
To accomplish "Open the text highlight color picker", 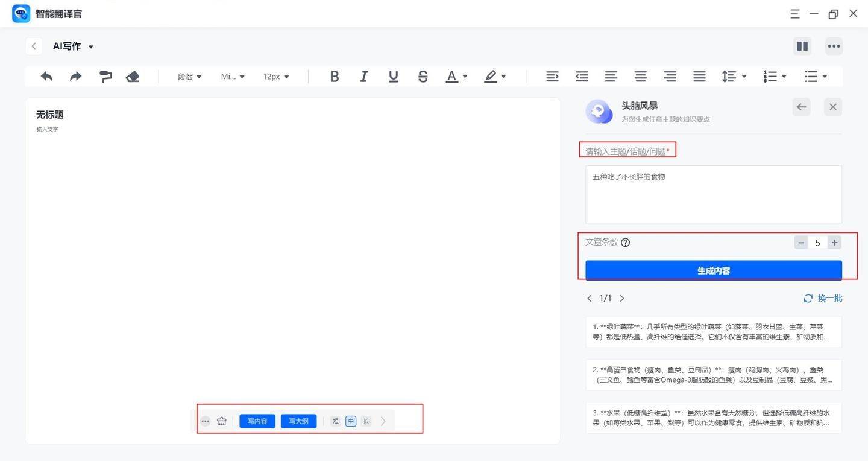I will pyautogui.click(x=495, y=77).
